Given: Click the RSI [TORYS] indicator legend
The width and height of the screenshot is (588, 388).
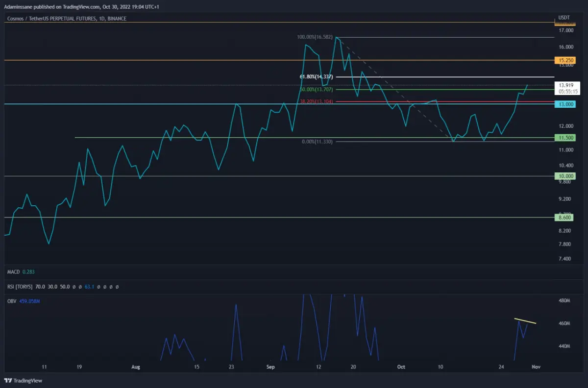Looking at the screenshot, I should 63,286.
